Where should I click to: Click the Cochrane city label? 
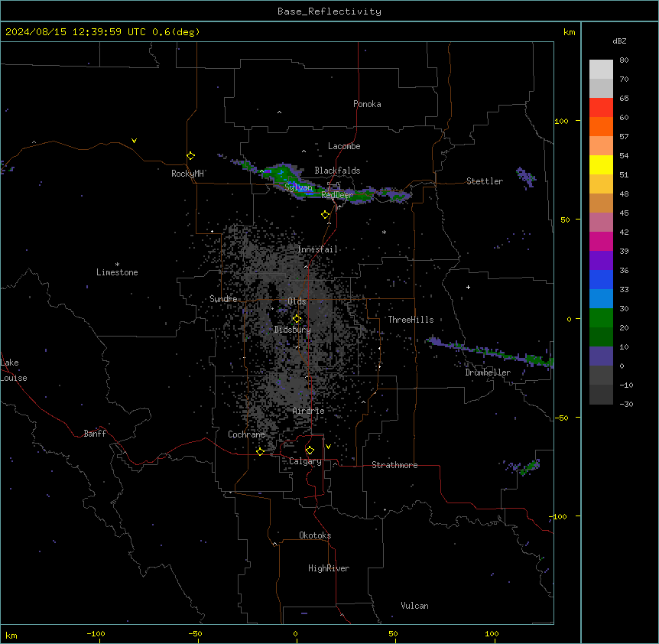pos(246,434)
